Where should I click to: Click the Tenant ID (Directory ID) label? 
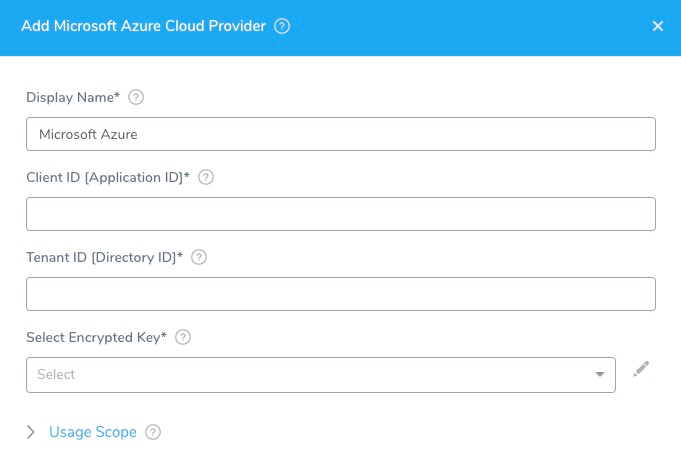tap(105, 257)
